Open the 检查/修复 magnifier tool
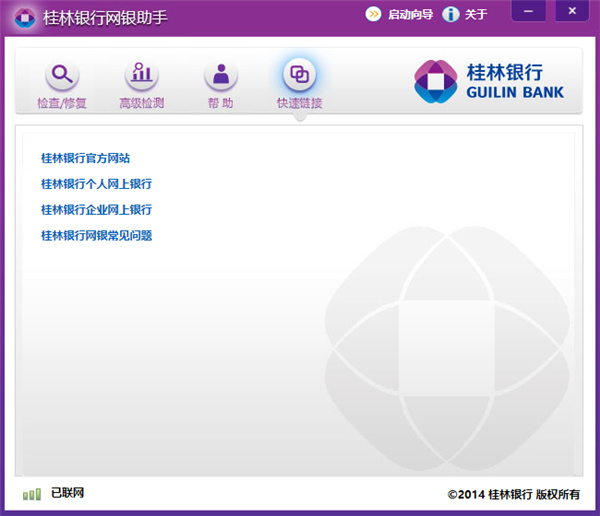 [62, 74]
